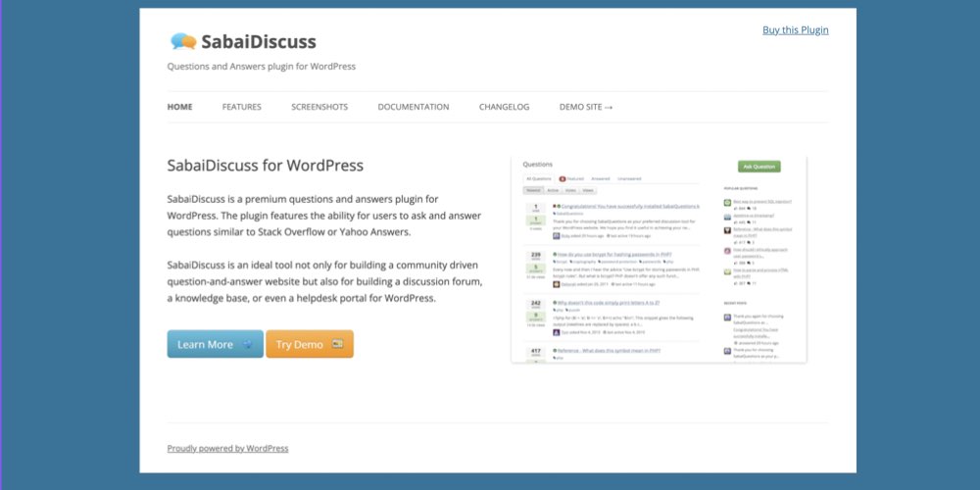Open the SCREENSHOTS menu item
The height and width of the screenshot is (490, 980).
coord(319,107)
